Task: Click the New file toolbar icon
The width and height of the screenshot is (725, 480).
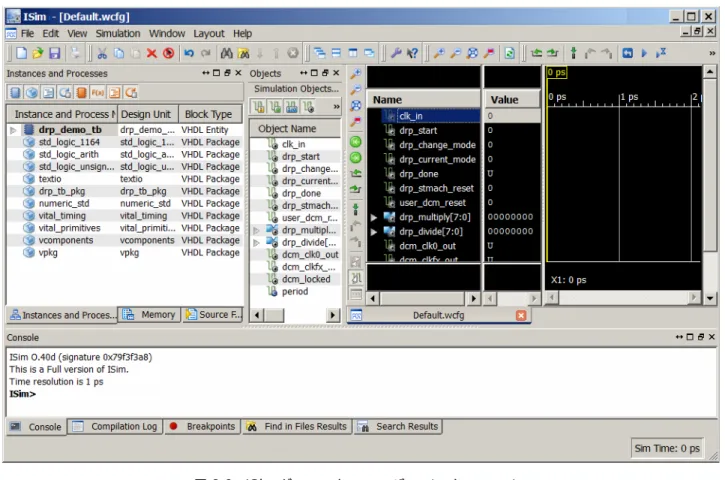Action: pos(21,53)
